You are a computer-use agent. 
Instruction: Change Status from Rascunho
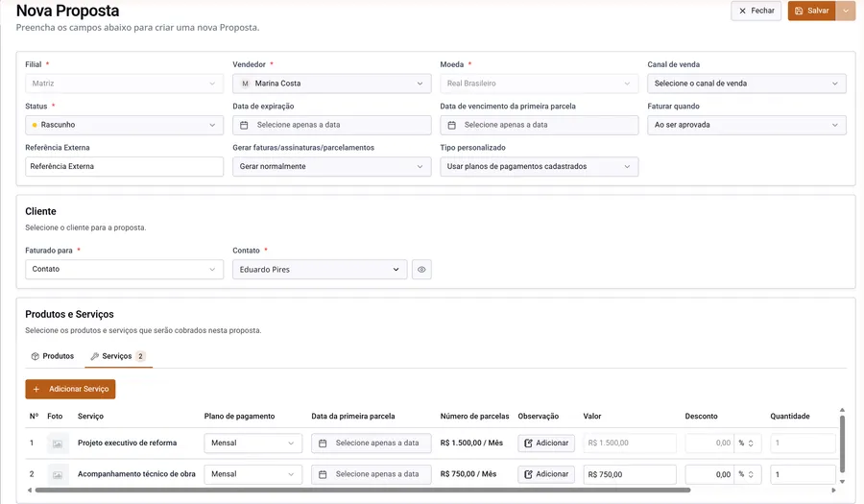(125, 125)
